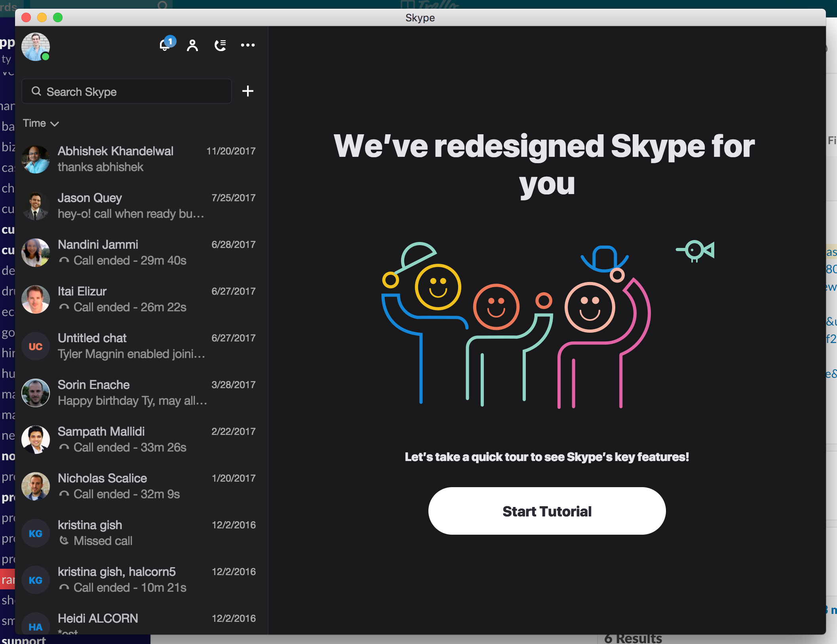837x644 pixels.
Task: Click Nandini Jammi's avatar photo
Action: 36,253
